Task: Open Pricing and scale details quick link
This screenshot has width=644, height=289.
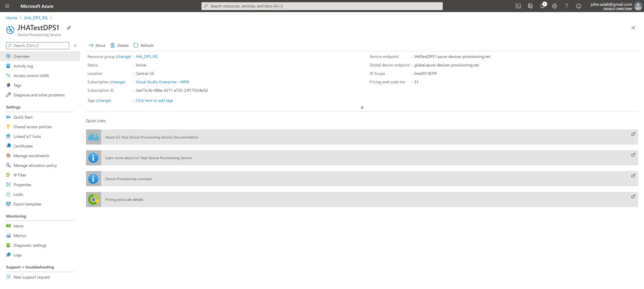Action: click(x=124, y=199)
